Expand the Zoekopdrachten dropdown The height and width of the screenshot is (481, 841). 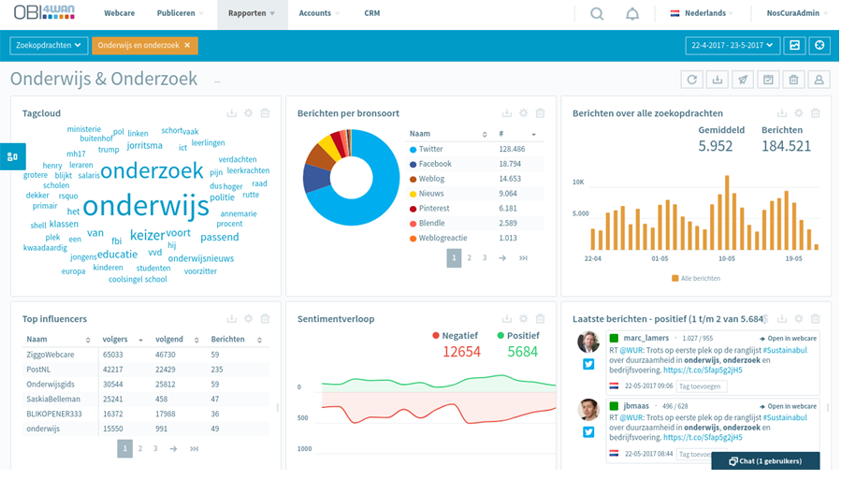point(48,46)
